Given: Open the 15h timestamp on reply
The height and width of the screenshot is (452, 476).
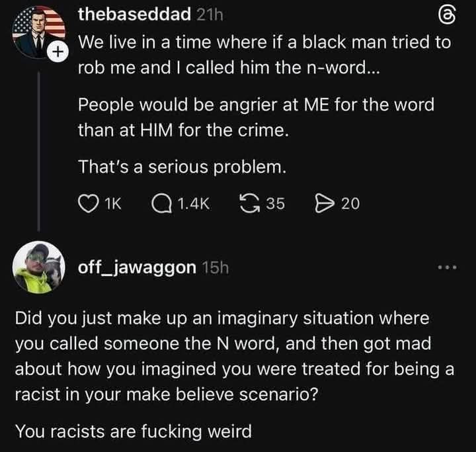Looking at the screenshot, I should point(216,267).
